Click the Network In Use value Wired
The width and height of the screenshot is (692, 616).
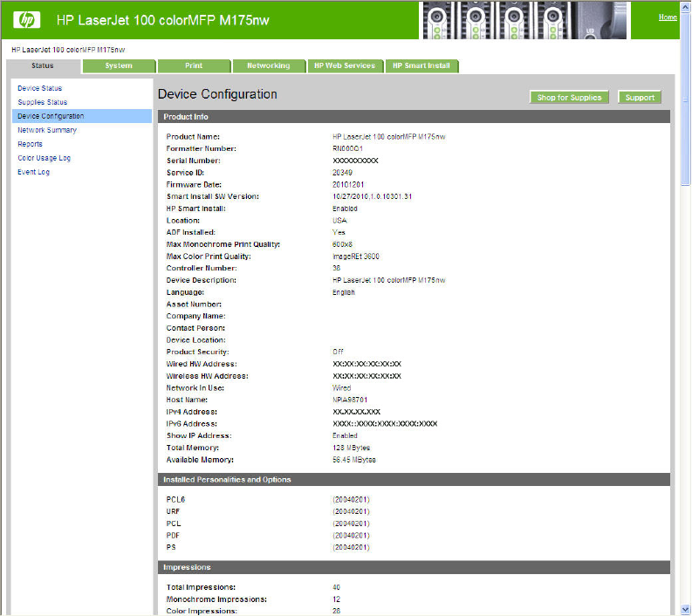pos(341,388)
